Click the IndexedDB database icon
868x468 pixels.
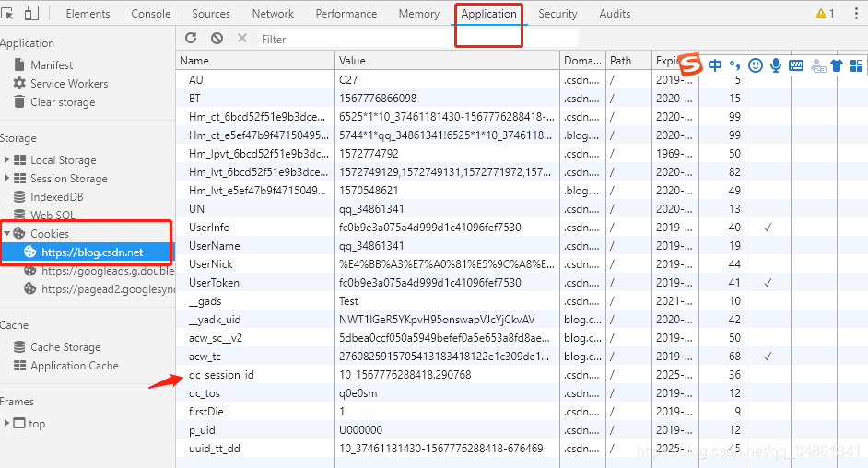[19, 196]
